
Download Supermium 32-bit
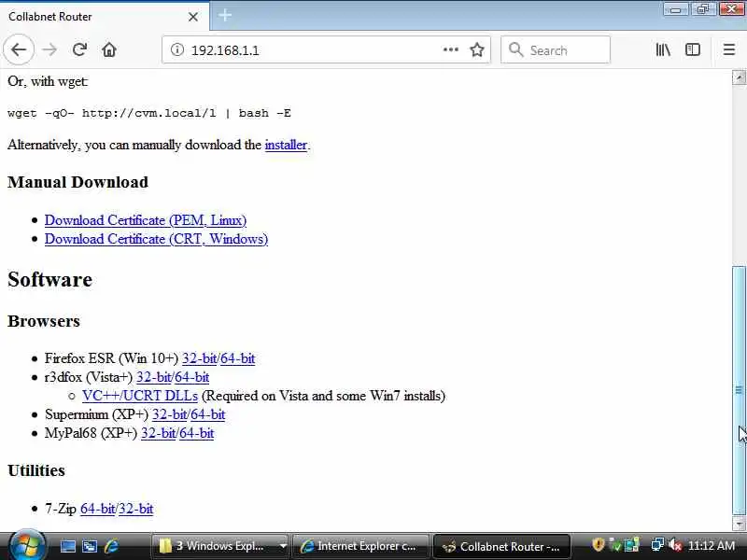pos(170,414)
